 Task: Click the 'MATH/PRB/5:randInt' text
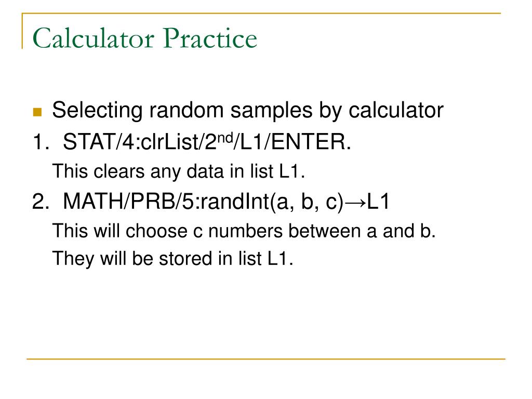point(167,201)
